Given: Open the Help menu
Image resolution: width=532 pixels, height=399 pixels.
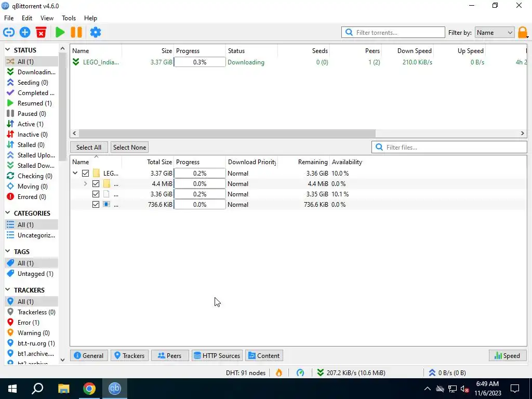Looking at the screenshot, I should [x=90, y=18].
